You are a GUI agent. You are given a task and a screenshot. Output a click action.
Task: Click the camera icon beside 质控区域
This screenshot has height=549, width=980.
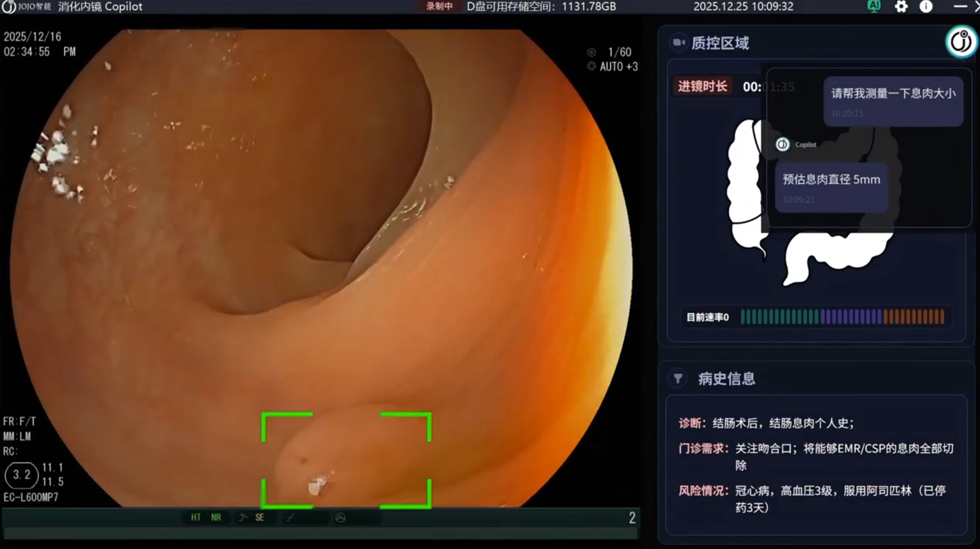[x=679, y=43]
